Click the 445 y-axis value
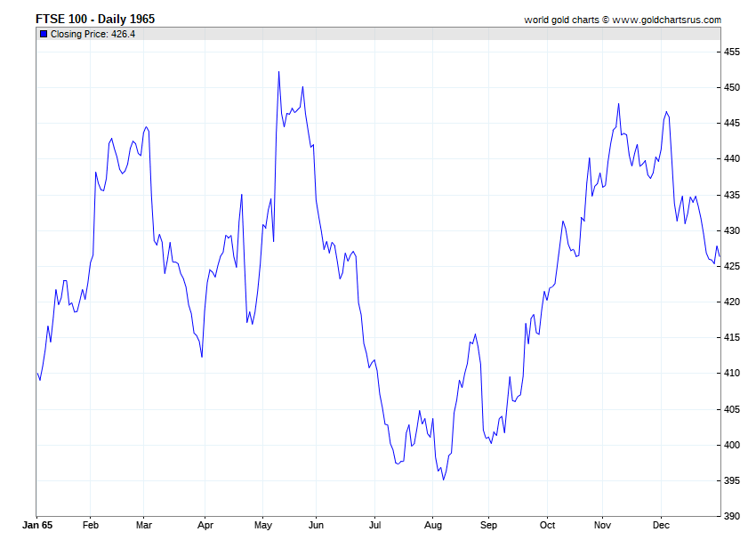Image resolution: width=756 pixels, height=548 pixels. (732, 123)
